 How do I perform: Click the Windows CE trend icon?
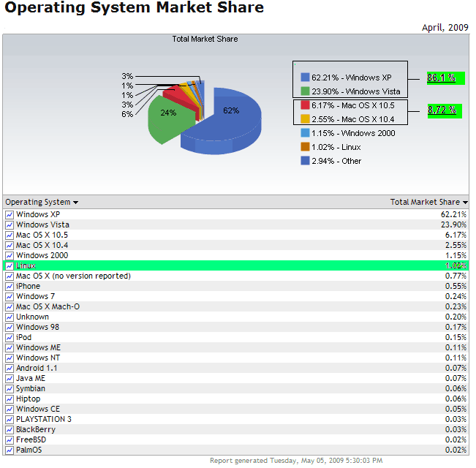coord(10,409)
